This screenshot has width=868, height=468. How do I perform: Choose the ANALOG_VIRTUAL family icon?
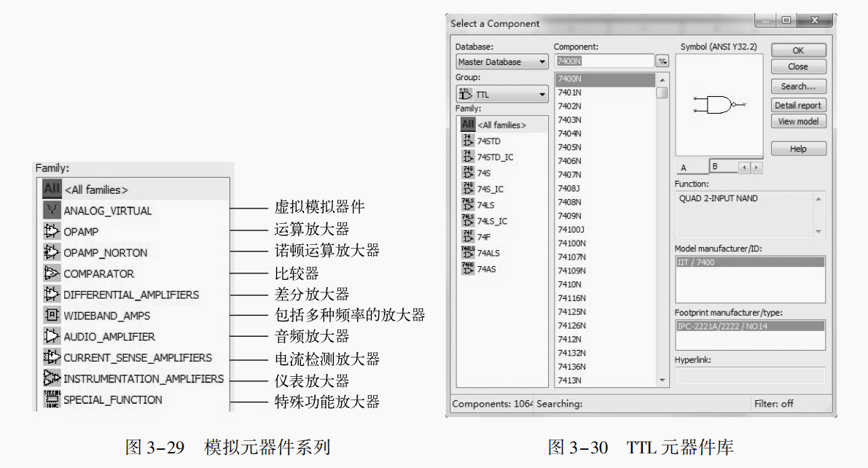coord(51,211)
